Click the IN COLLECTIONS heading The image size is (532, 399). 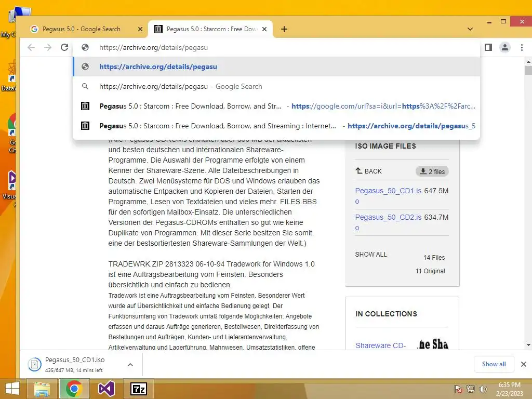[x=386, y=314]
